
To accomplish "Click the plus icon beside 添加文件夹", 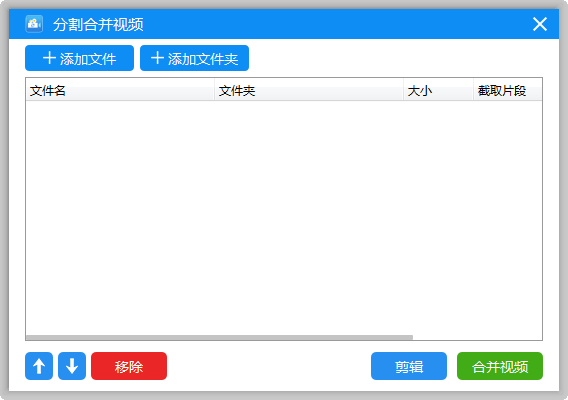I will [x=157, y=58].
